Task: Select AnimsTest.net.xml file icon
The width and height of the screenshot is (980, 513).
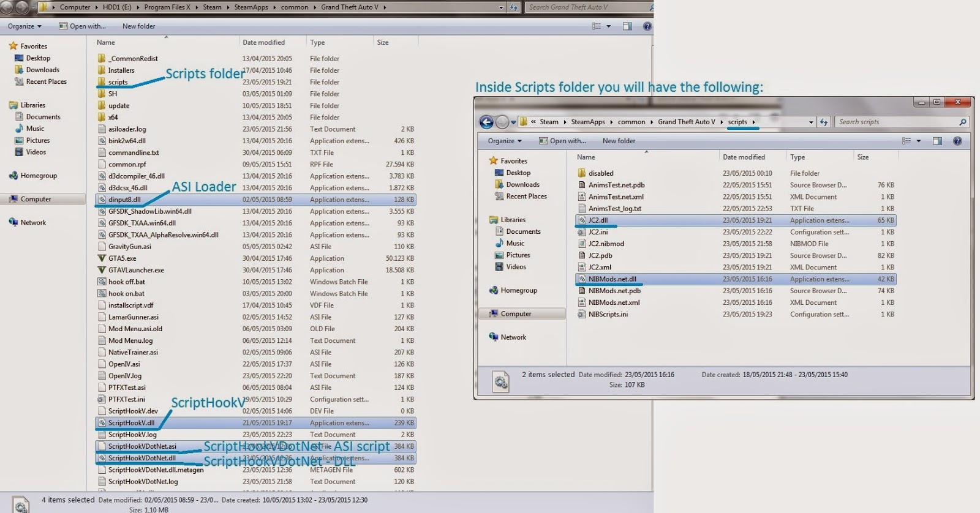Action: pos(582,197)
